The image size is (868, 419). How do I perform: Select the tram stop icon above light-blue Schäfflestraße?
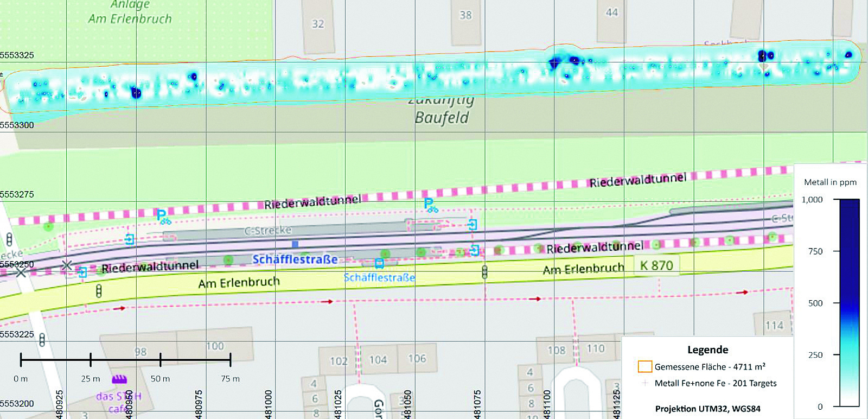click(x=379, y=264)
